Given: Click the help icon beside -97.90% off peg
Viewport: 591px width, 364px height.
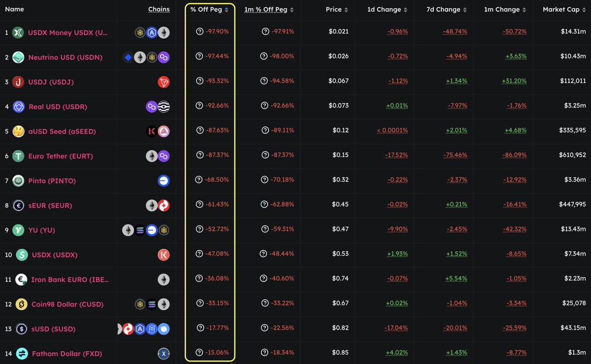Looking at the screenshot, I should coord(199,31).
